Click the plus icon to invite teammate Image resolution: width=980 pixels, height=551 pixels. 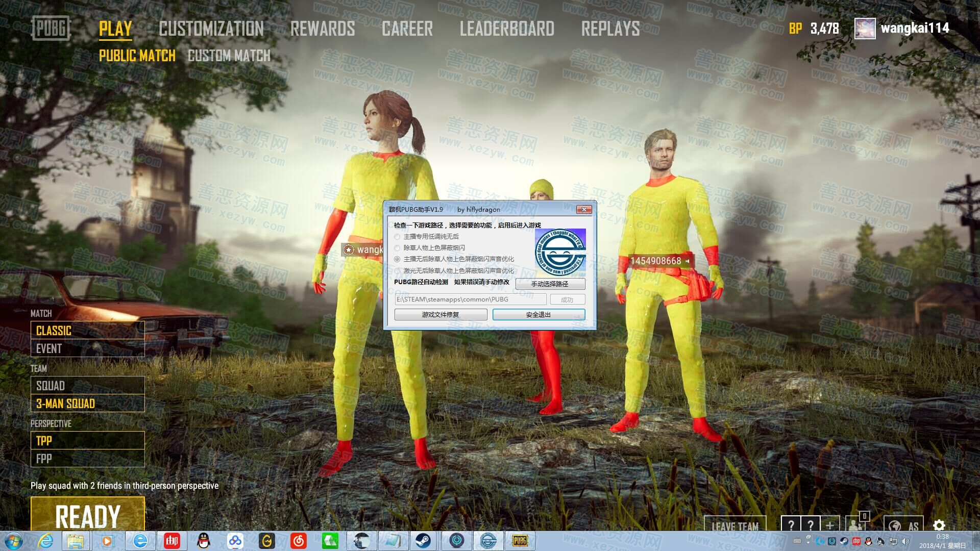pos(829,525)
